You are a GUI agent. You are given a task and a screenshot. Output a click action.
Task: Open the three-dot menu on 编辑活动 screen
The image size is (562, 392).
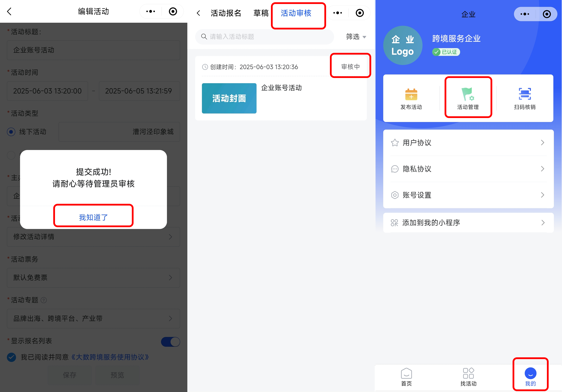pyautogui.click(x=151, y=11)
